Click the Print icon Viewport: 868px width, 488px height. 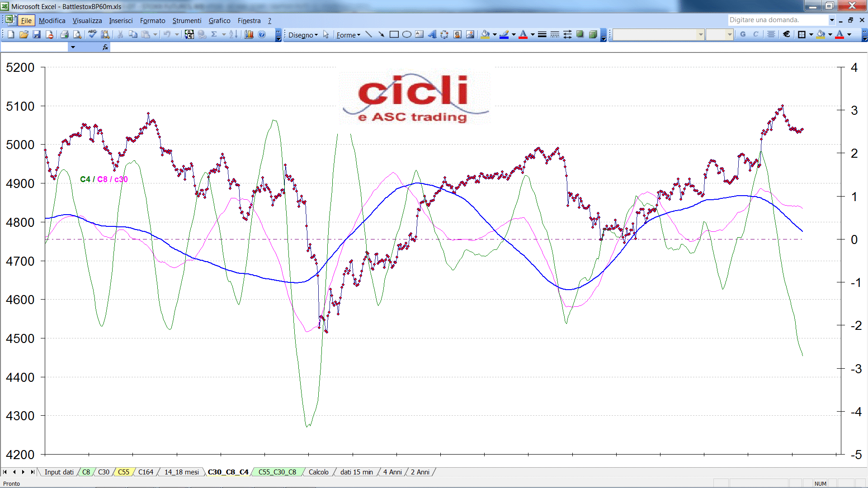[64, 34]
